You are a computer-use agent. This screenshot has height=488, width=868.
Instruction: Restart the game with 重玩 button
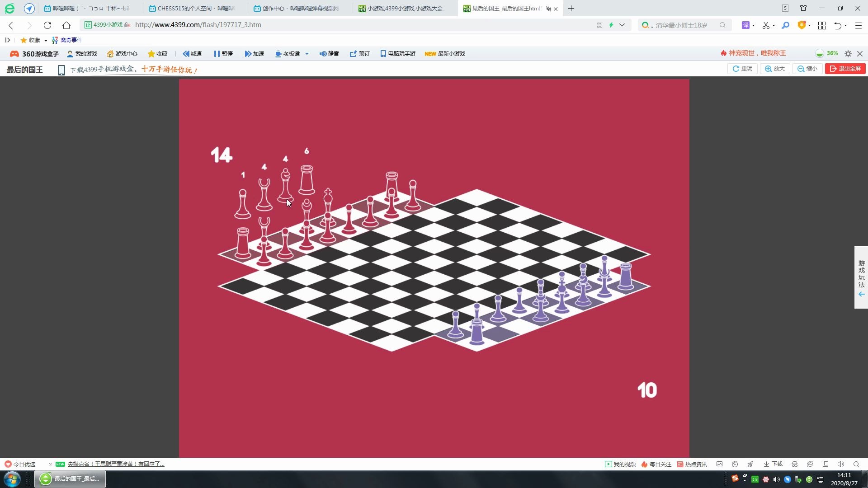(742, 69)
